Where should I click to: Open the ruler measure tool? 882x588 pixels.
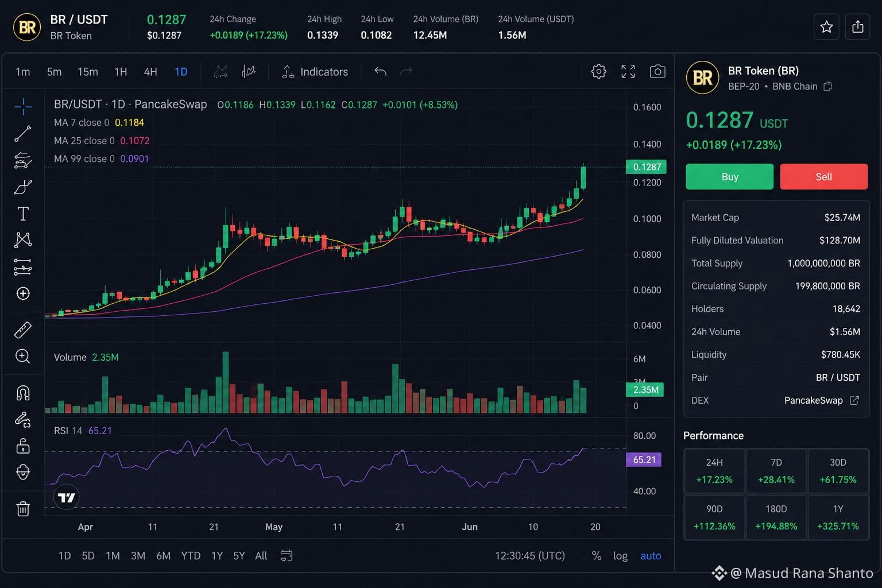pyautogui.click(x=23, y=330)
